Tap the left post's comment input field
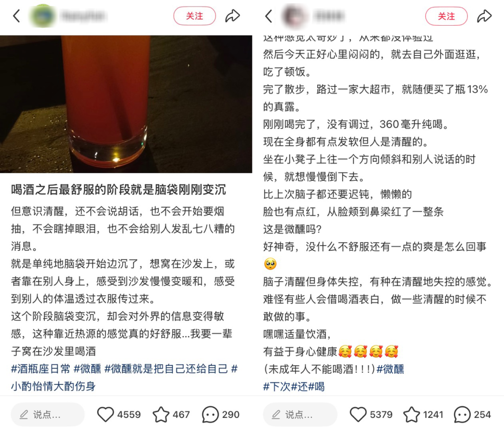Viewport: 504px width, 432px height. pos(48,414)
